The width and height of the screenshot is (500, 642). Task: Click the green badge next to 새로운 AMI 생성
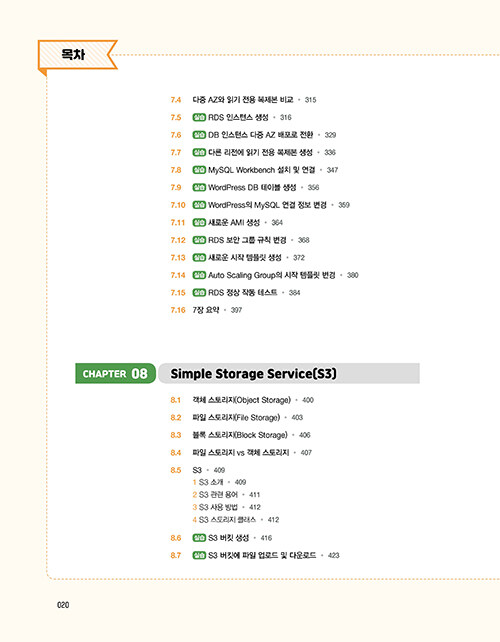[x=199, y=223]
